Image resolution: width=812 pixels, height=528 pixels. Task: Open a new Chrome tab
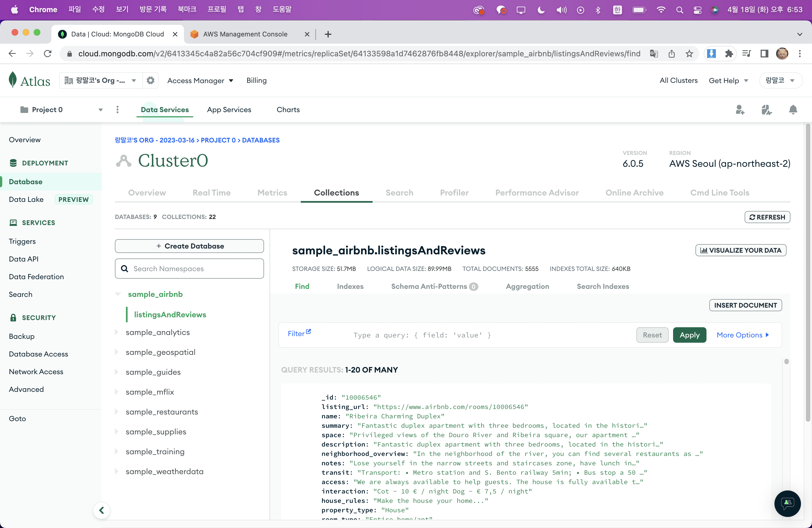point(328,34)
